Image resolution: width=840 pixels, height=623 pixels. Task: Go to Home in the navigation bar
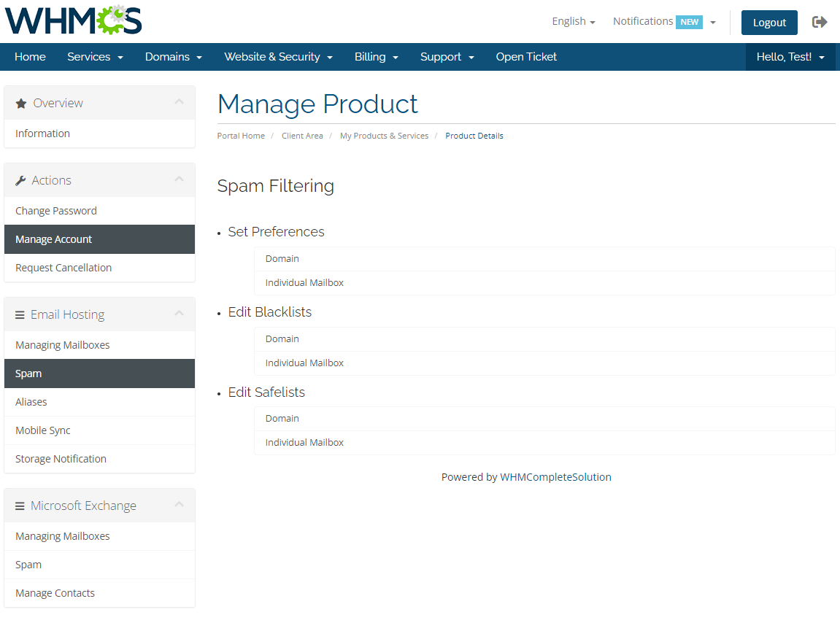coord(30,57)
